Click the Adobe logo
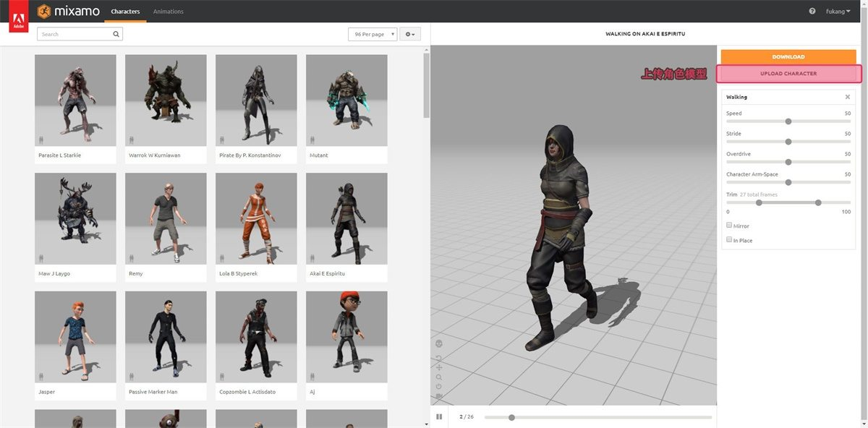This screenshot has height=428, width=868. (18, 17)
